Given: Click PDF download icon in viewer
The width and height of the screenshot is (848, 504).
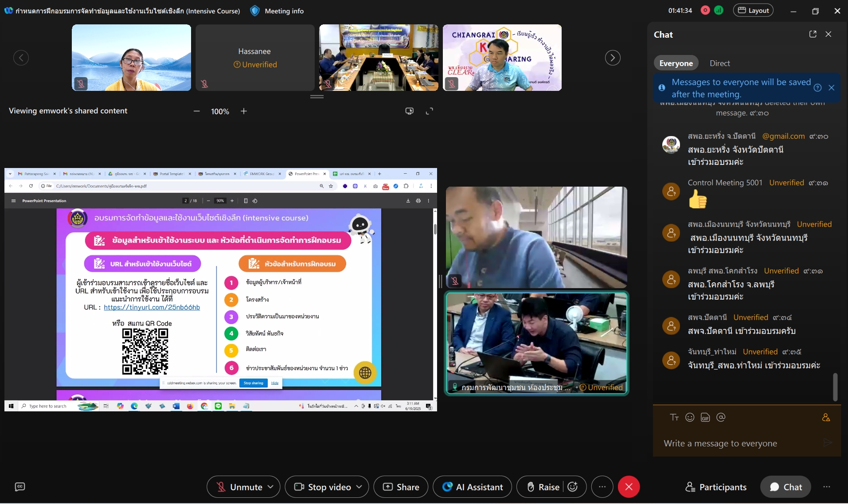Looking at the screenshot, I should coord(408,201).
